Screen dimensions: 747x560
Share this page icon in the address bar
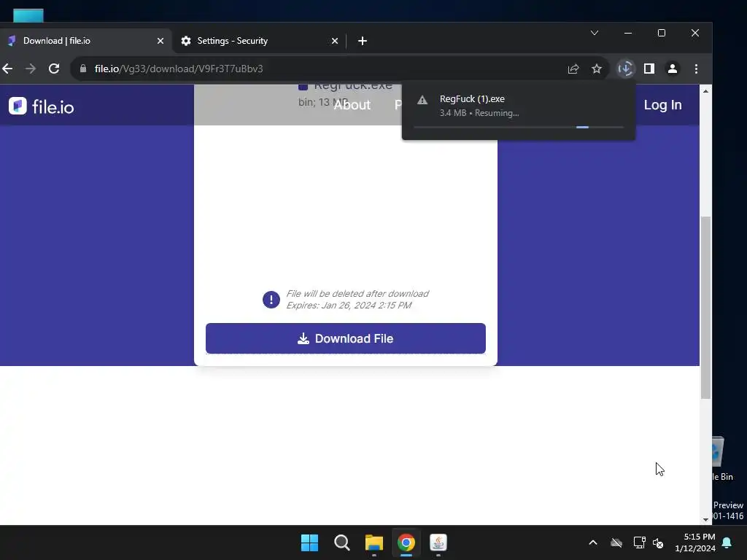coord(573,69)
